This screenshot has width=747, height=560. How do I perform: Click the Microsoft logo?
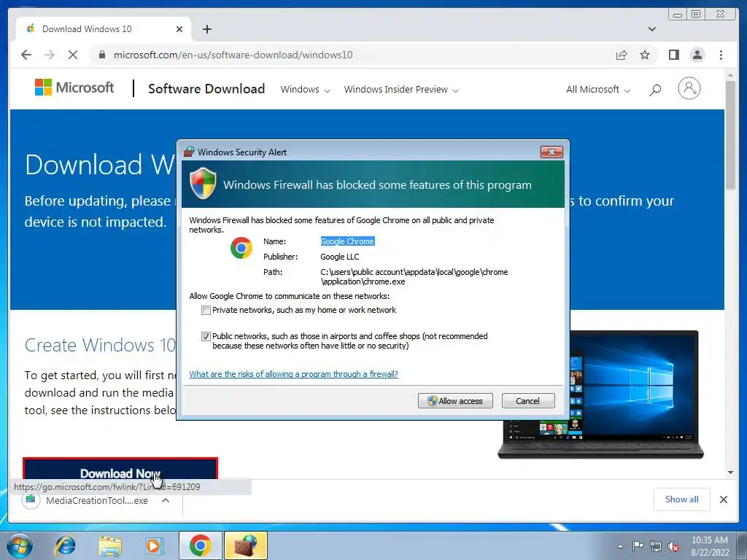pyautogui.click(x=74, y=87)
